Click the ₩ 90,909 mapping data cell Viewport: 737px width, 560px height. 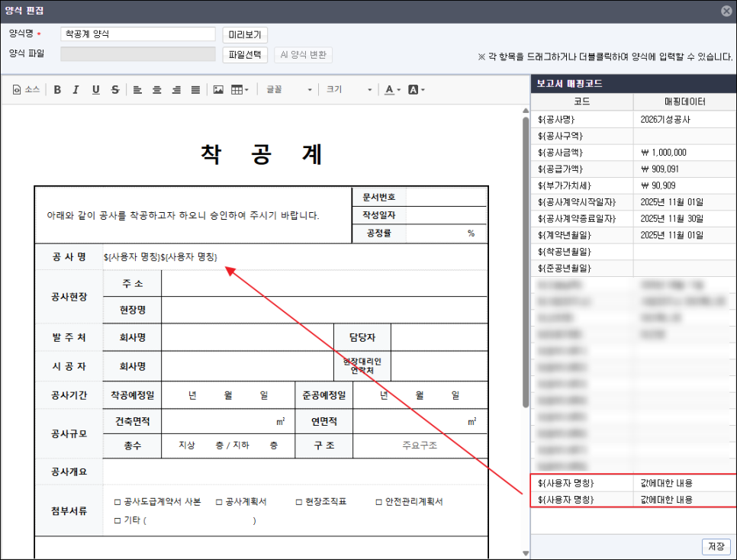pos(685,185)
